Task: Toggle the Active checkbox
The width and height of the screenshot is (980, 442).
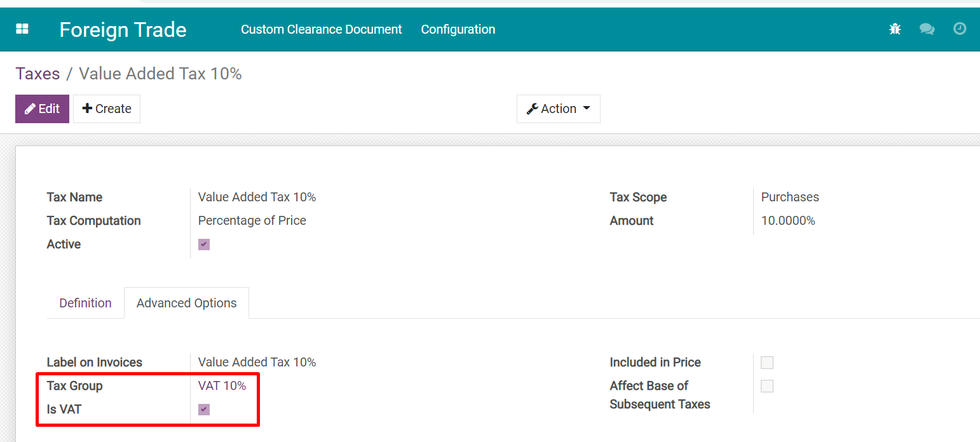Action: pyautogui.click(x=204, y=244)
